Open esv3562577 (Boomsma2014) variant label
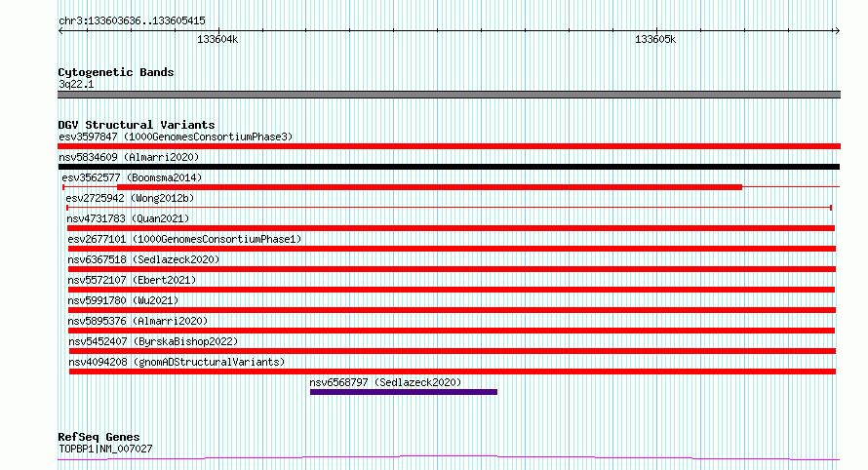Screen dimensions: 868x470 point(132,177)
